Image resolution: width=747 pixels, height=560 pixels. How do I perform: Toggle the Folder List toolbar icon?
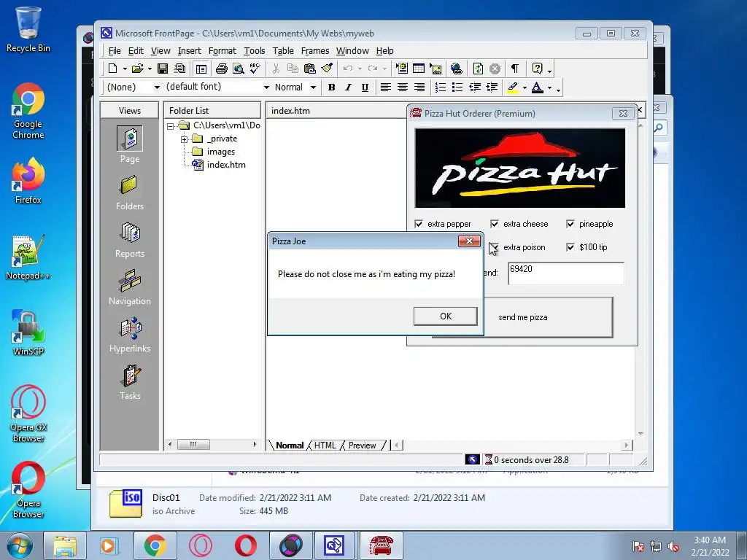point(201,69)
